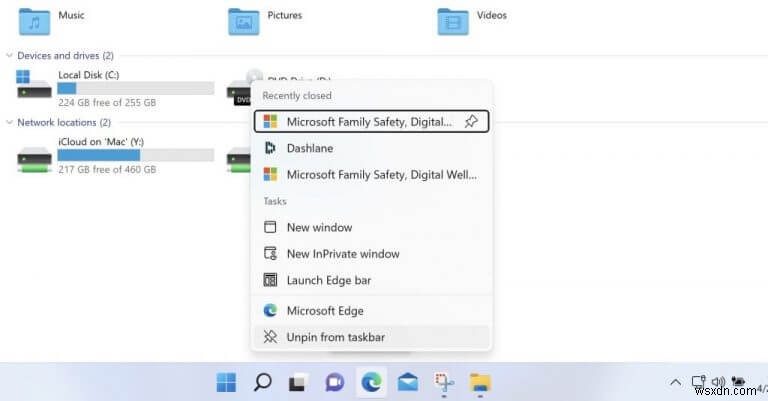Click Dashlane logo icon in jump list
The width and height of the screenshot is (768, 401).
(x=270, y=148)
